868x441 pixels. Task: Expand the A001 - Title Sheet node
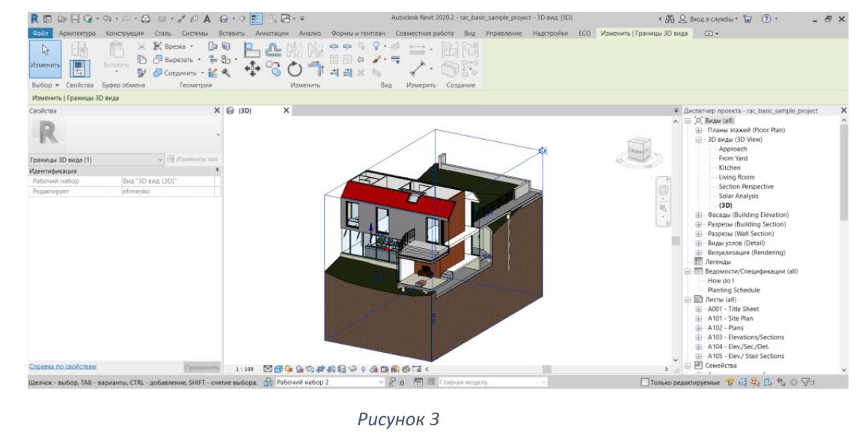click(x=699, y=309)
